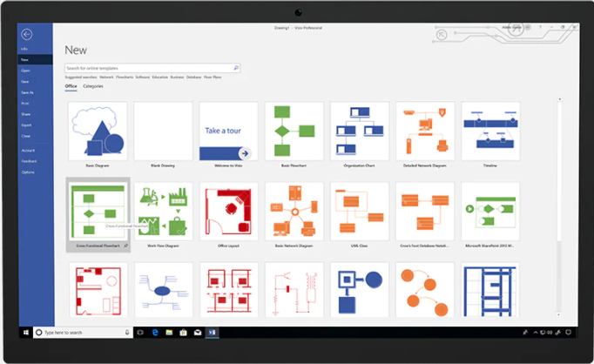Viewport: 594px width, 364px height.
Task: Open Options in the sidebar
Action: pyautogui.click(x=28, y=172)
